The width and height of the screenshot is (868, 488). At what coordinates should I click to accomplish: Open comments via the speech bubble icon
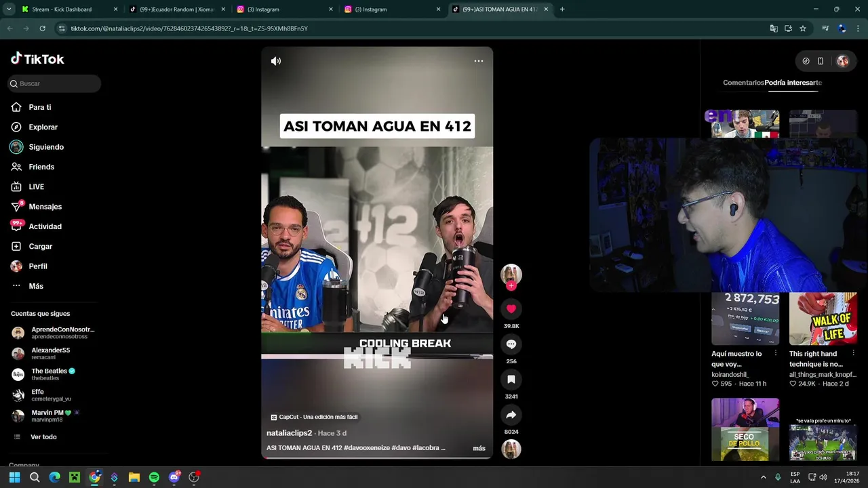(511, 344)
